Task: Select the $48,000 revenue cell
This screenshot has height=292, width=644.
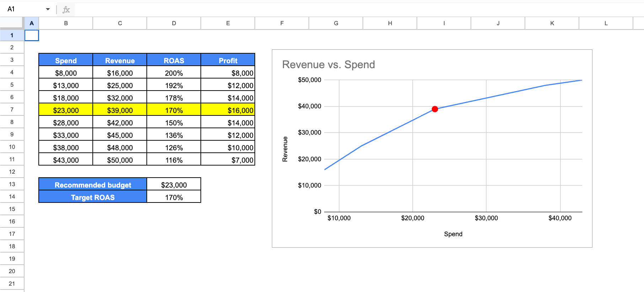Action: click(x=120, y=147)
